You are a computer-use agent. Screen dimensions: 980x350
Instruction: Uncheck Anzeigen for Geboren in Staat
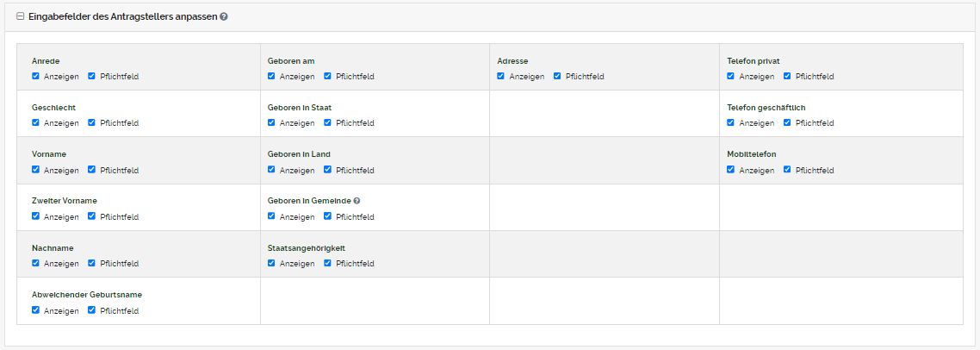point(272,122)
